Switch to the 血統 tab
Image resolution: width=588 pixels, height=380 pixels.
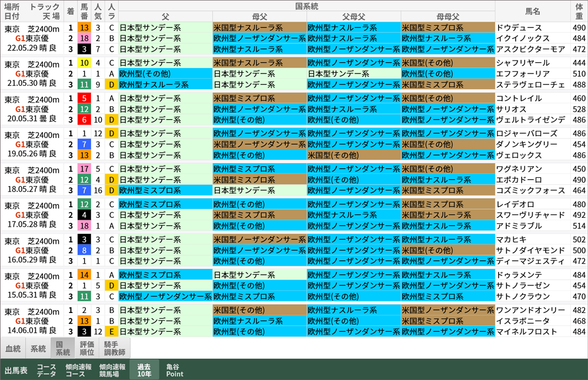(x=13, y=349)
